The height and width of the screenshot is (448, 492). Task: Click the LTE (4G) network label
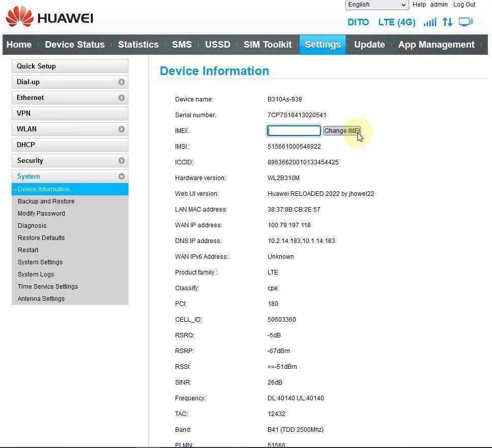coord(397,22)
